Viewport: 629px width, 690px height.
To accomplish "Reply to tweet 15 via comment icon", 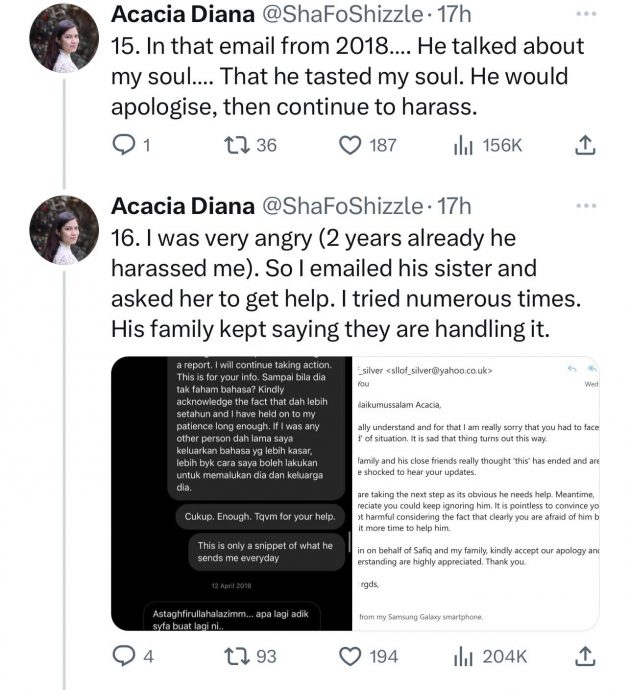I will coord(121,146).
